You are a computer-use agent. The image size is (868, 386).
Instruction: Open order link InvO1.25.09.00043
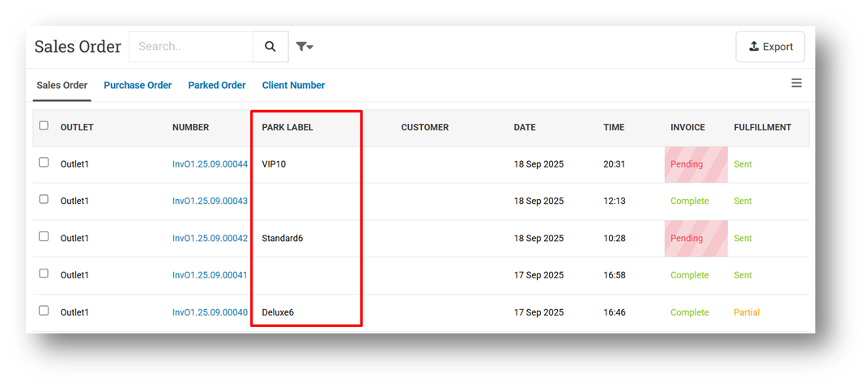coord(210,201)
